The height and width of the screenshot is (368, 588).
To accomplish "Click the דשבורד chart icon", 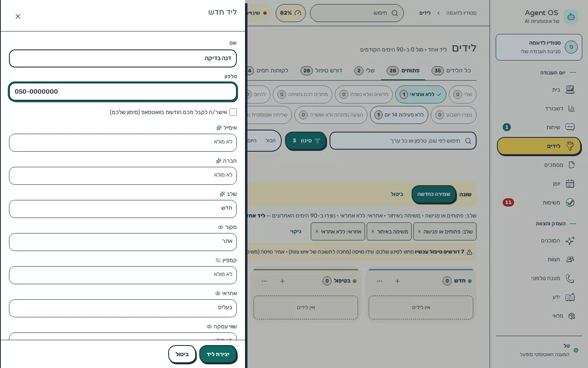I will pyautogui.click(x=571, y=108).
